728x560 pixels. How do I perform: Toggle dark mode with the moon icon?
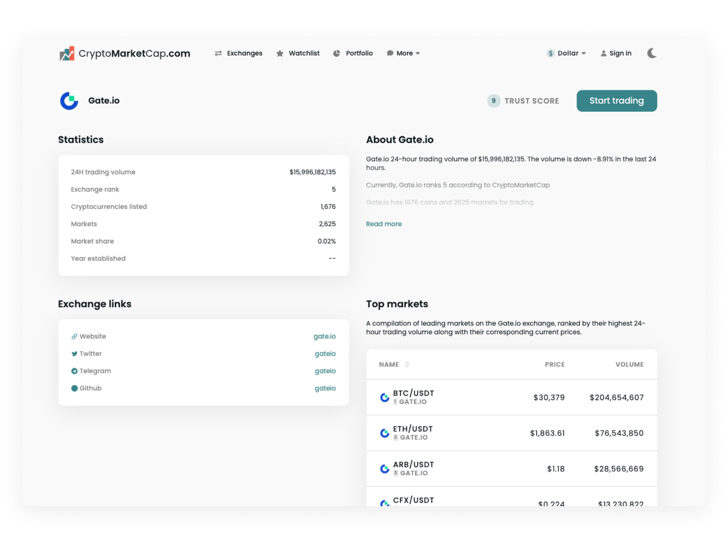tap(652, 53)
